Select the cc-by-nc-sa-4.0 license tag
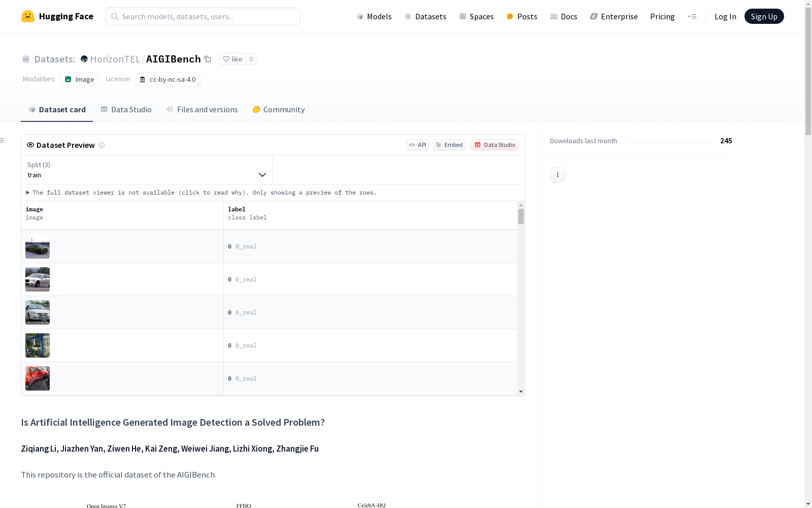 [x=168, y=79]
